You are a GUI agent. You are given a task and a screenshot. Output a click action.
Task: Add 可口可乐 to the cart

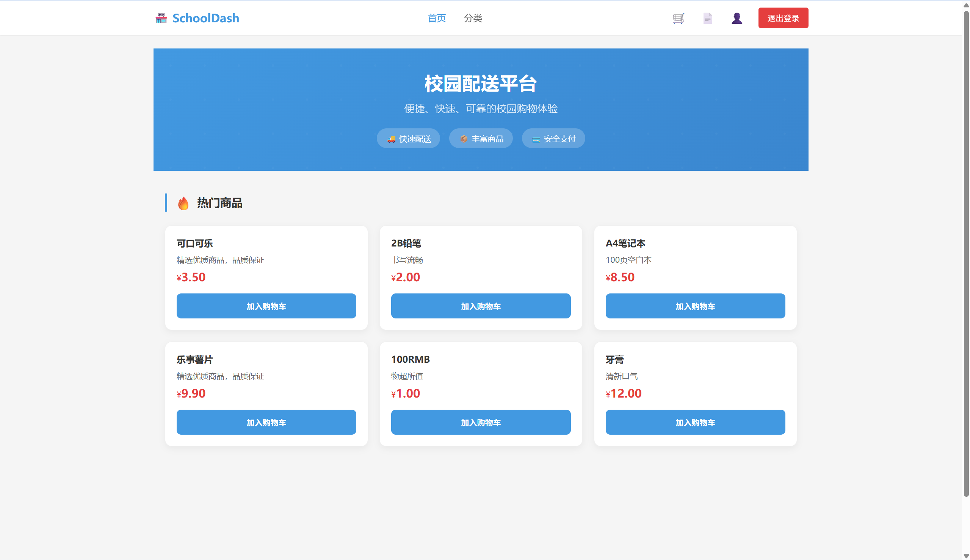click(x=266, y=306)
